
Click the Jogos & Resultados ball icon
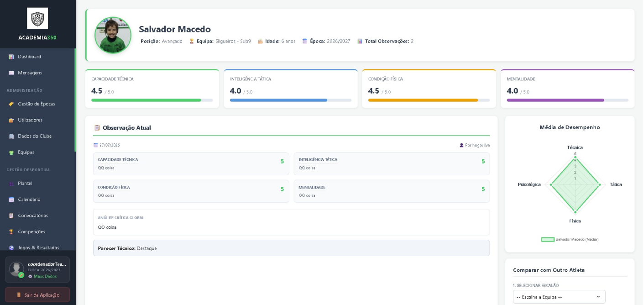coord(11,248)
